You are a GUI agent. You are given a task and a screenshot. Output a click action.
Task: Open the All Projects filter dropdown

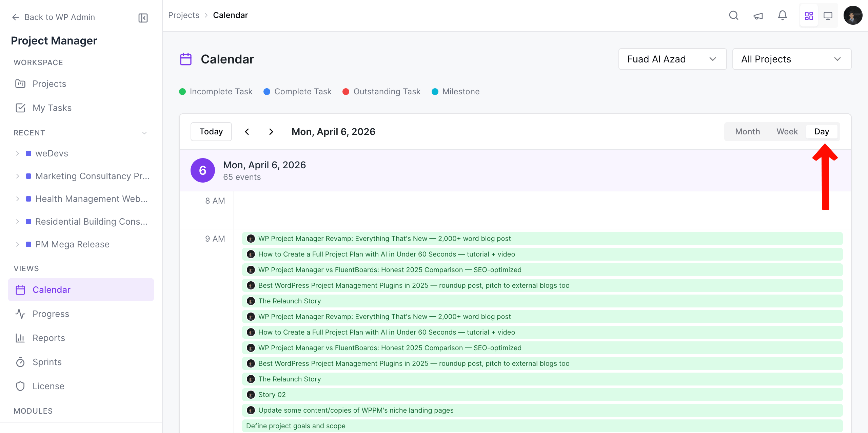click(x=791, y=59)
